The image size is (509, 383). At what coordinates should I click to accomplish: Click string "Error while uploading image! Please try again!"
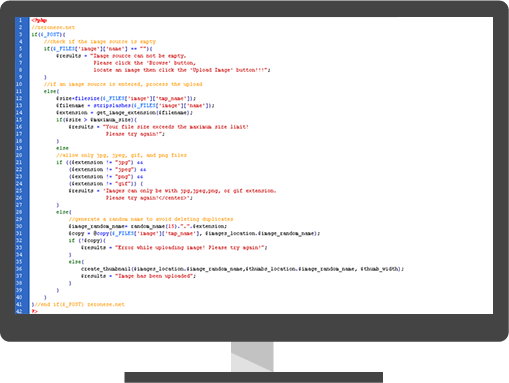pyautogui.click(x=190, y=248)
